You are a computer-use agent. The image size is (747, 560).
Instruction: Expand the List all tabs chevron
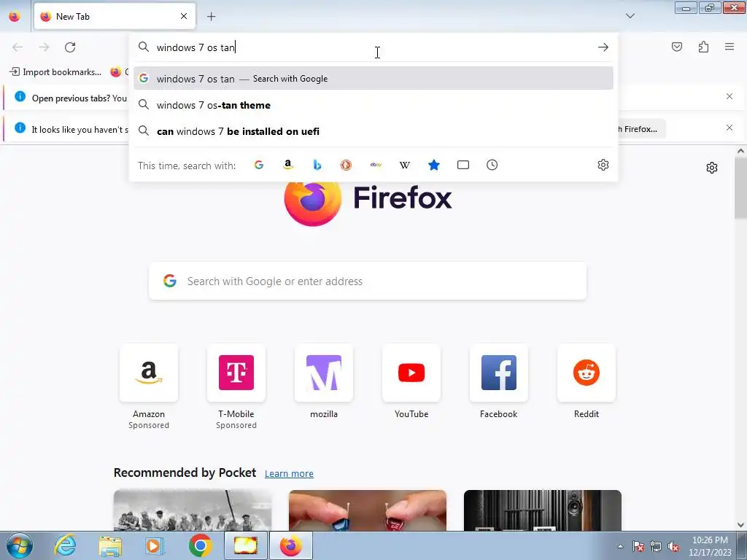click(x=630, y=16)
